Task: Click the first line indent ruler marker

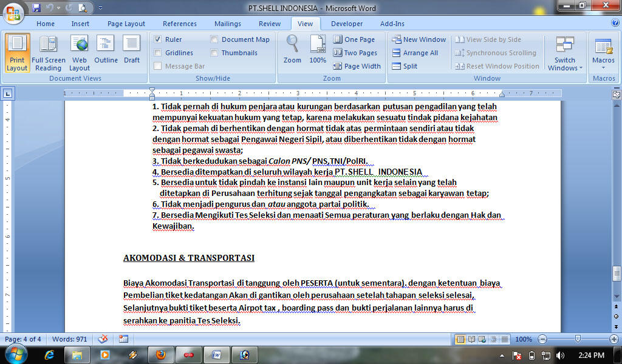Action: [x=152, y=90]
